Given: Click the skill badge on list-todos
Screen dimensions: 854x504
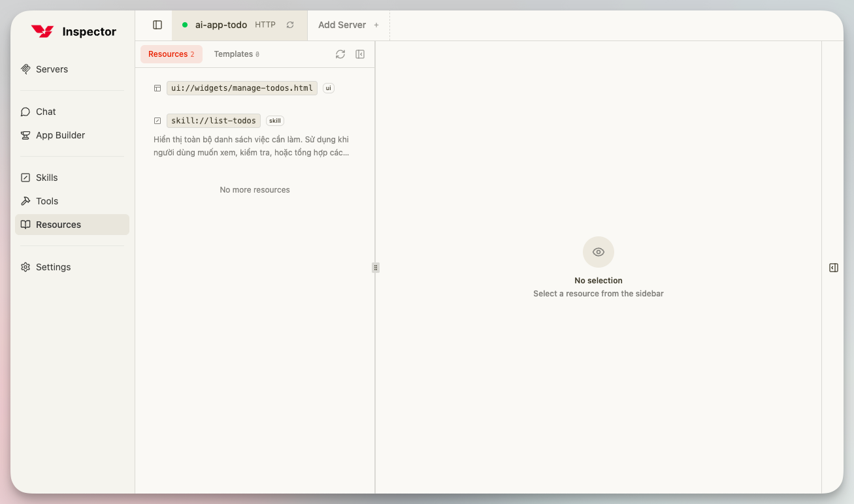Looking at the screenshot, I should point(275,121).
